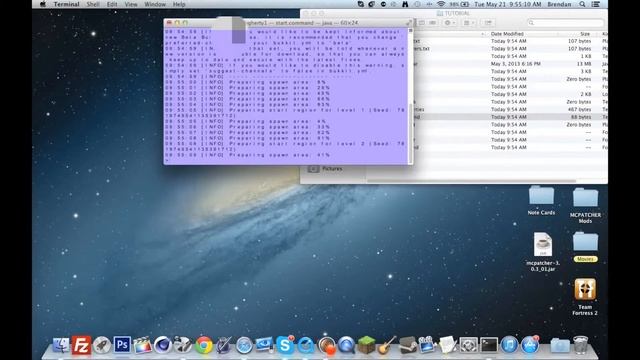The height and width of the screenshot is (360, 640).
Task: Click binoculars icon in menu bar
Action: click(405, 4)
